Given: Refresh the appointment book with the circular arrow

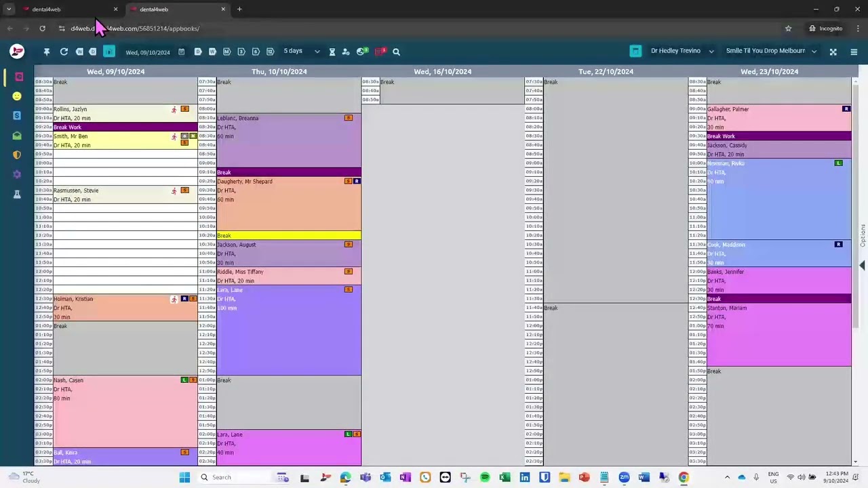Looking at the screenshot, I should coord(64,52).
